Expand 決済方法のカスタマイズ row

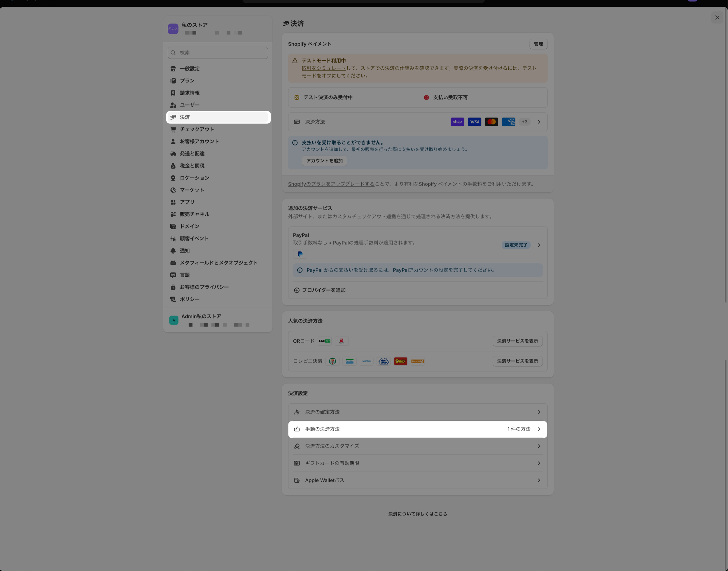point(418,446)
